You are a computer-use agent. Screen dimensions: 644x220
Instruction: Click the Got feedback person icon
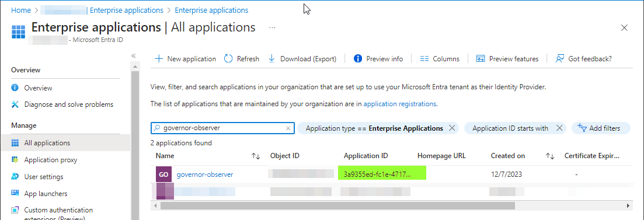click(x=559, y=59)
